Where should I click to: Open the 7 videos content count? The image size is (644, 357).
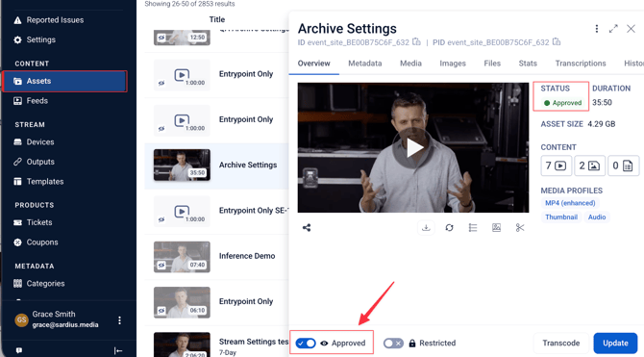click(x=557, y=166)
